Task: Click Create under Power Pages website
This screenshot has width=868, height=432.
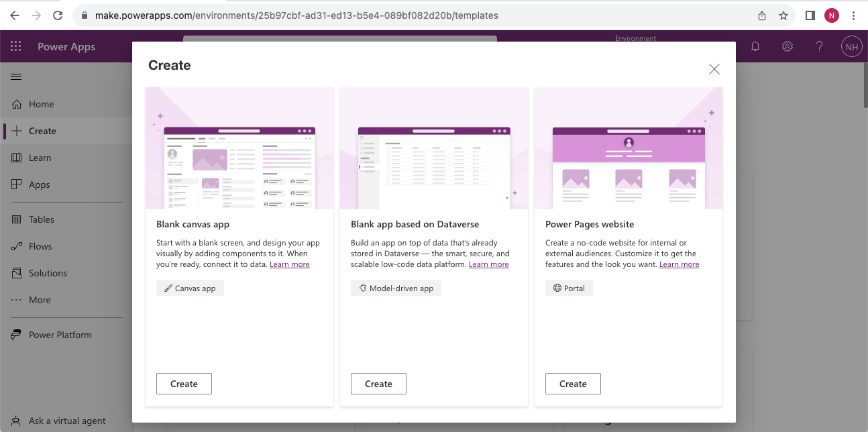Action: click(x=573, y=384)
